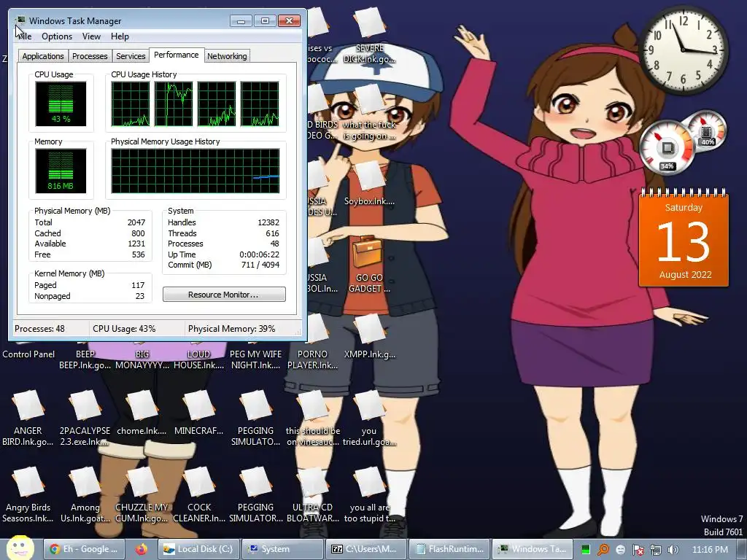Click the Handles value 12382

[x=268, y=222]
